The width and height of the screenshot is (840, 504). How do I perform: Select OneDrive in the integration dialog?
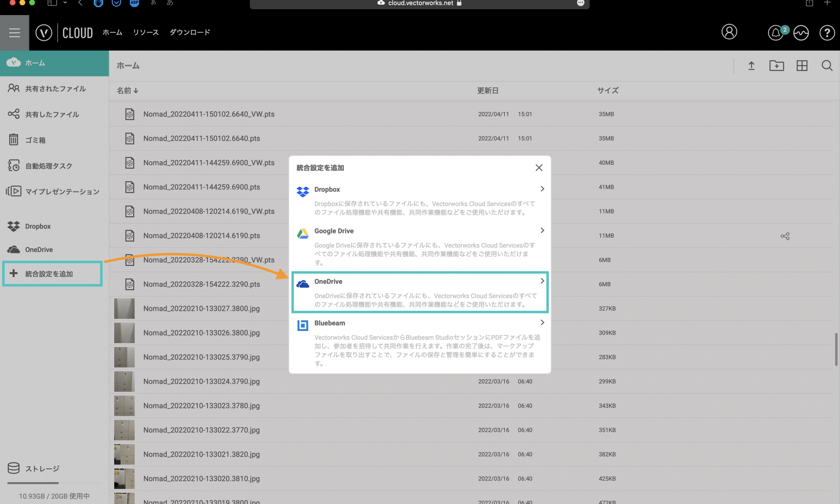pos(420,292)
